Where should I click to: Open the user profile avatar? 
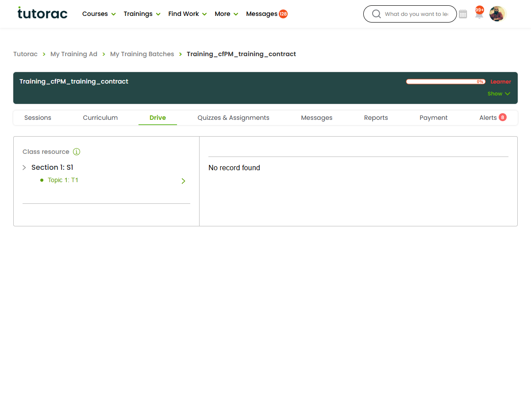(x=497, y=14)
